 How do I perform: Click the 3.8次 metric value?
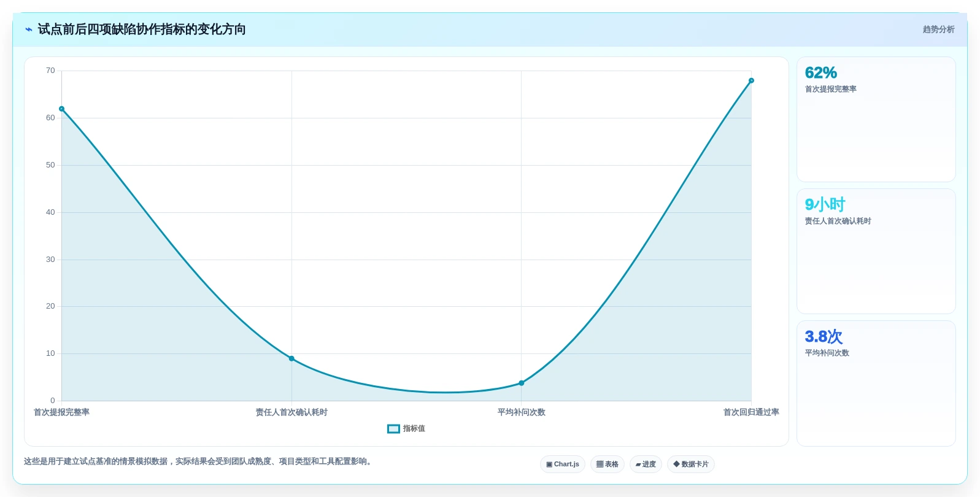824,337
